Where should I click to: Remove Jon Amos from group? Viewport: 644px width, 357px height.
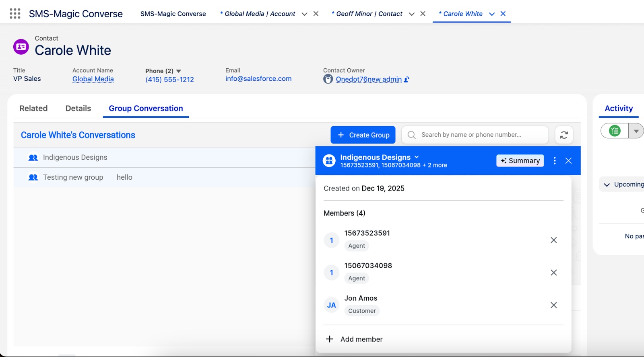pos(554,305)
